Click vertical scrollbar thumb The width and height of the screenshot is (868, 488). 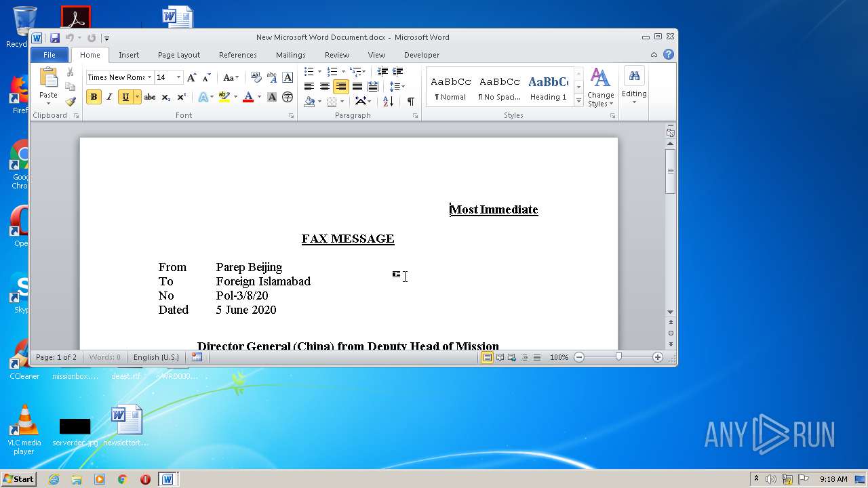(671, 171)
